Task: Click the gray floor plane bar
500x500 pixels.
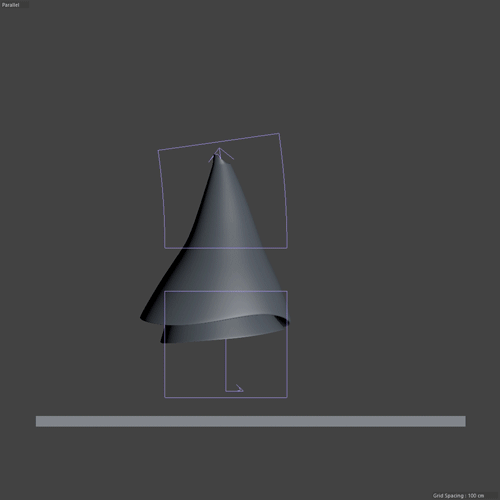Action: tap(251, 421)
